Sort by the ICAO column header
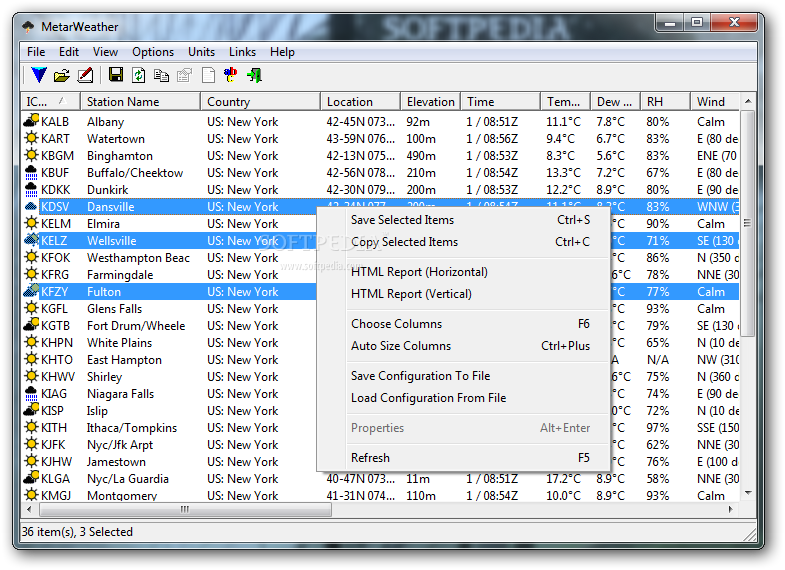The width and height of the screenshot is (785, 570). click(x=51, y=102)
